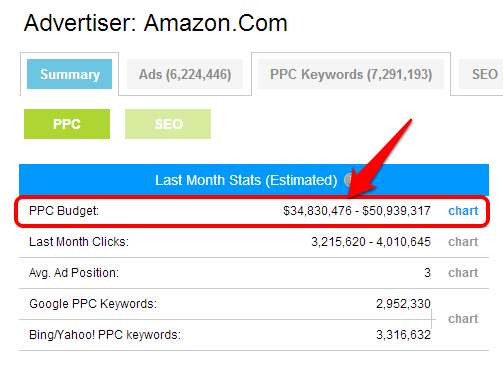The image size is (503, 388).
Task: Toggle the light green SEO view button
Action: pyautogui.click(x=168, y=124)
